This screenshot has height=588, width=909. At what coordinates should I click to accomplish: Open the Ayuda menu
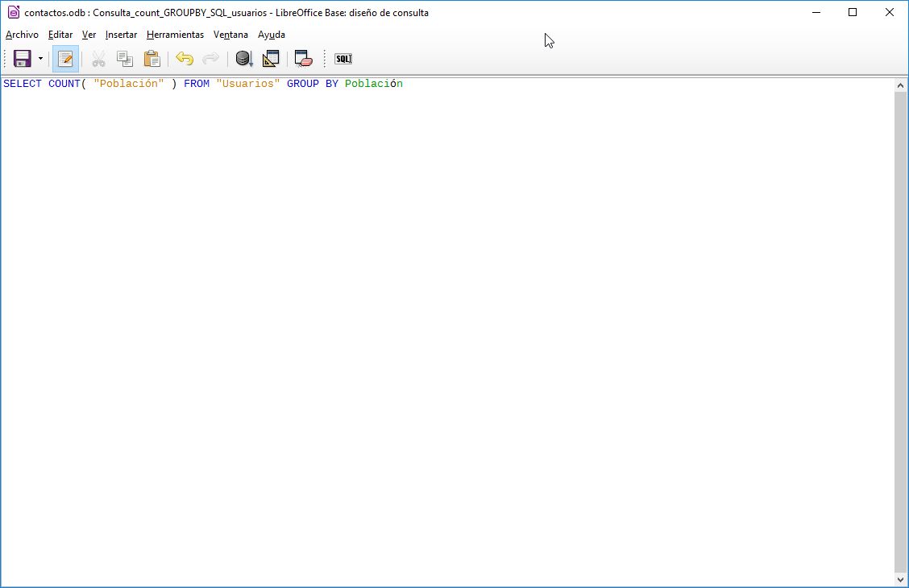(x=272, y=35)
